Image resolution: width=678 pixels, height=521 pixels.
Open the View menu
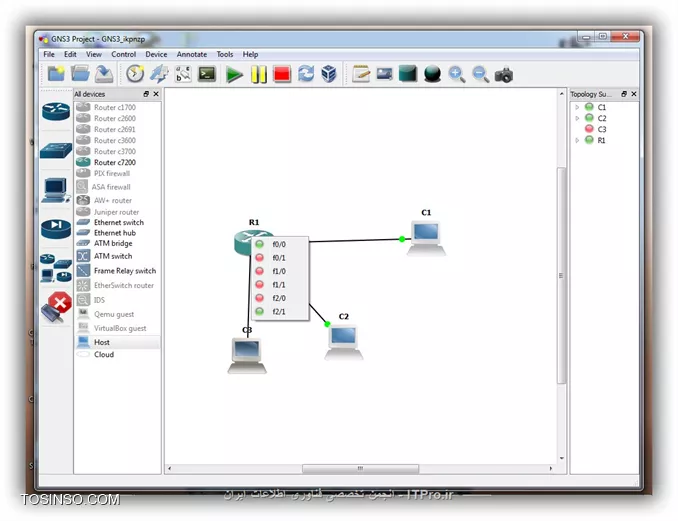(x=94, y=54)
